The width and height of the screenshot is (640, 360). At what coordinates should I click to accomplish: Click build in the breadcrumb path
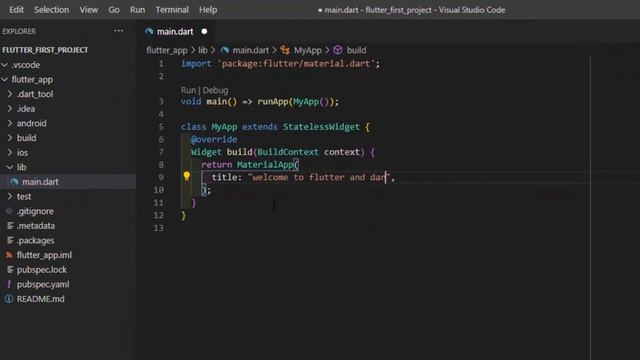(356, 50)
